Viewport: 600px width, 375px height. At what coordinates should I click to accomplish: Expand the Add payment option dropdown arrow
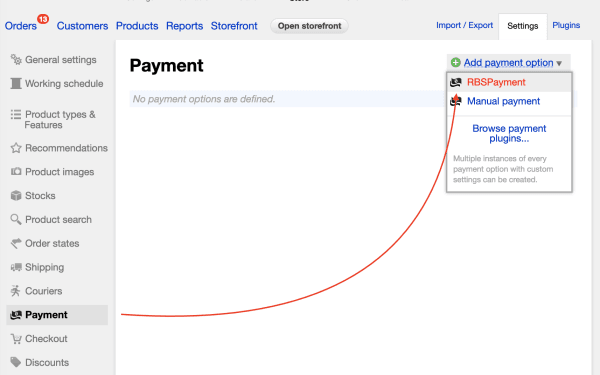click(x=559, y=64)
